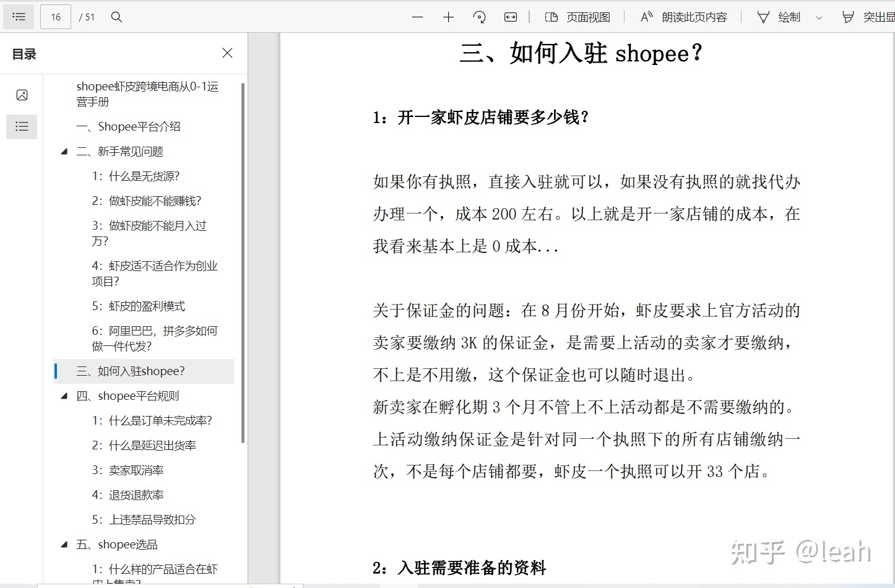
Task: Go to 1：什么是无货源? outline entry
Action: coord(136,176)
